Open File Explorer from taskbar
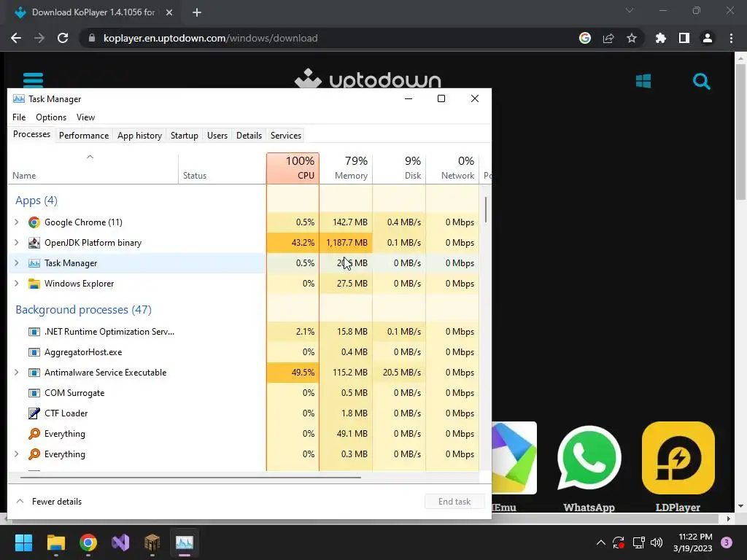Image resolution: width=747 pixels, height=560 pixels. 55,542
